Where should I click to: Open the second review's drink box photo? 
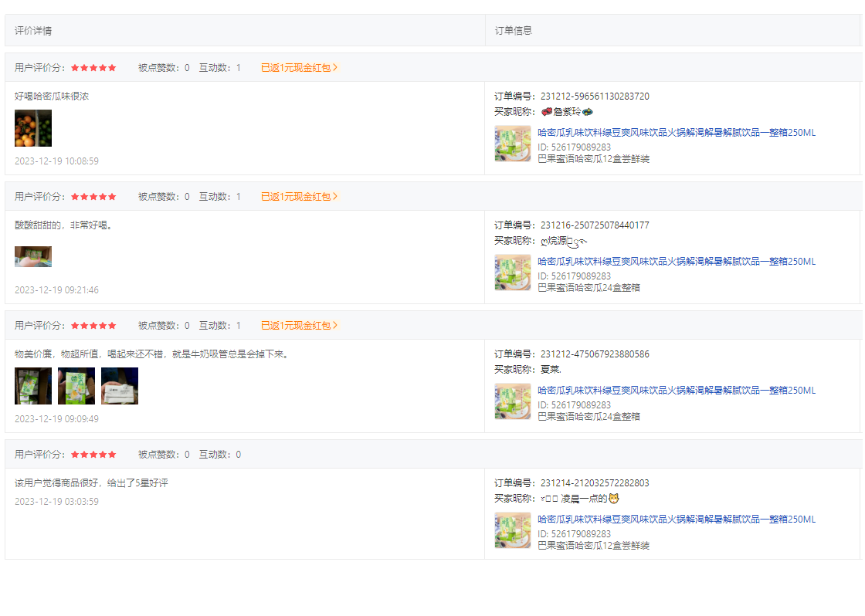point(33,256)
